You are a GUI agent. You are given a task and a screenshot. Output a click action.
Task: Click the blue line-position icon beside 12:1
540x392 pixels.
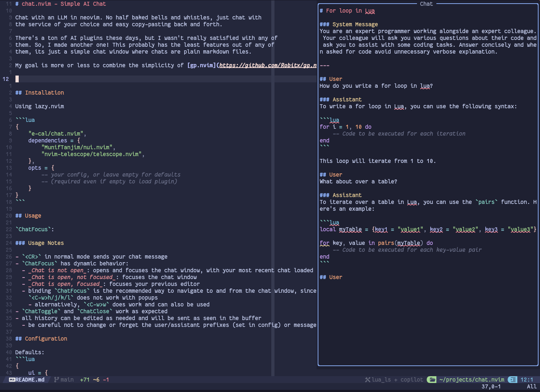pyautogui.click(x=513, y=380)
